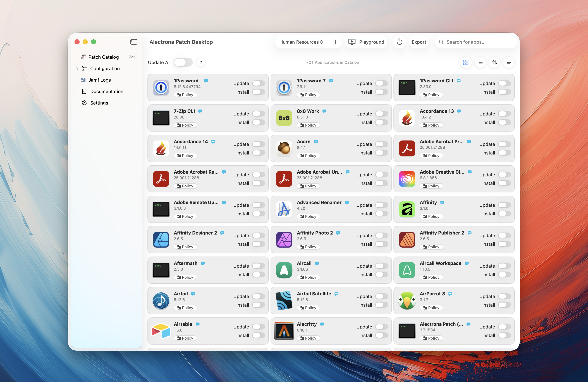This screenshot has height=382, width=588.
Task: Click the Airtable app icon
Action: (x=161, y=331)
